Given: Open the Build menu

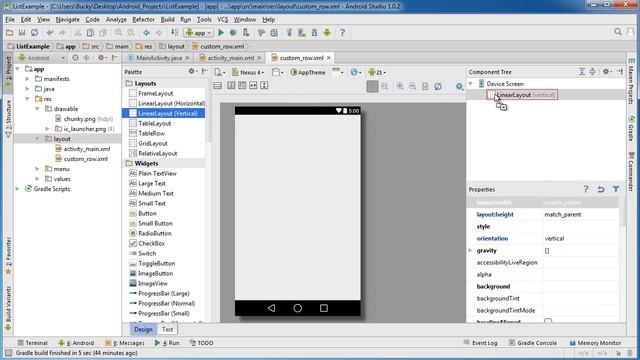Looking at the screenshot, I should [x=167, y=19].
